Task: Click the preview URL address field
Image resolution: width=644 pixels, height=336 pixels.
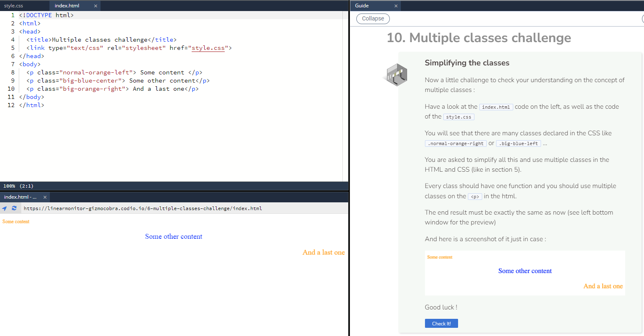Action: pyautogui.click(x=185, y=208)
